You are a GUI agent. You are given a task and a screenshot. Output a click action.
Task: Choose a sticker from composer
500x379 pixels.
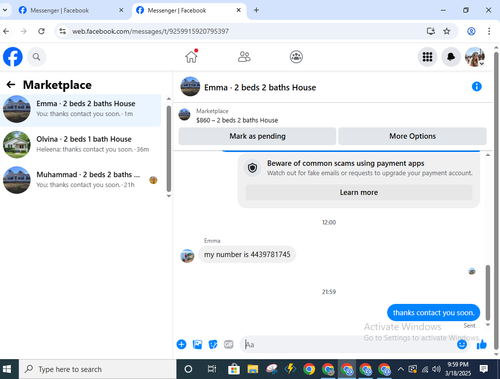pos(213,344)
